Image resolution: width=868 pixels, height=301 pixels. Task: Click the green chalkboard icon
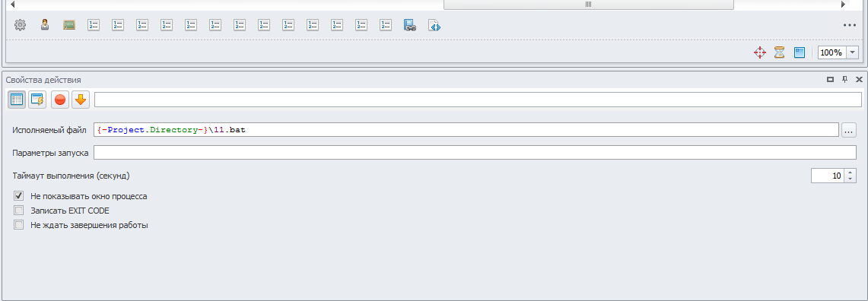[69, 25]
